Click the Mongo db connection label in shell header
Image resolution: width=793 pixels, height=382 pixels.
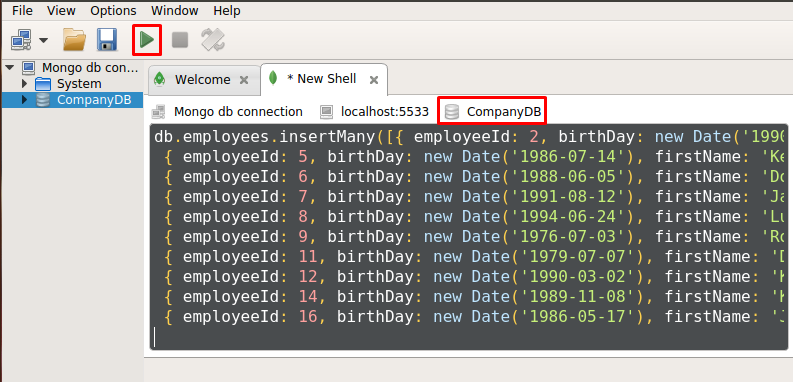(x=238, y=112)
